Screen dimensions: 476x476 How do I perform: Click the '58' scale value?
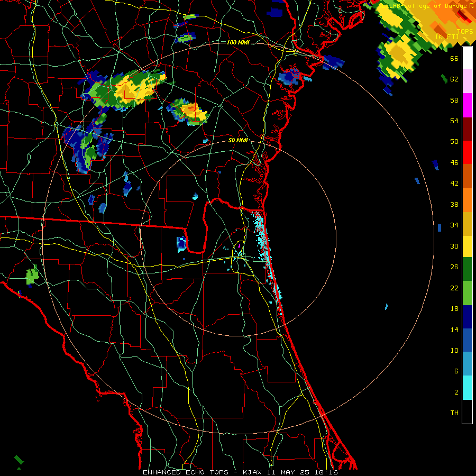(454, 100)
